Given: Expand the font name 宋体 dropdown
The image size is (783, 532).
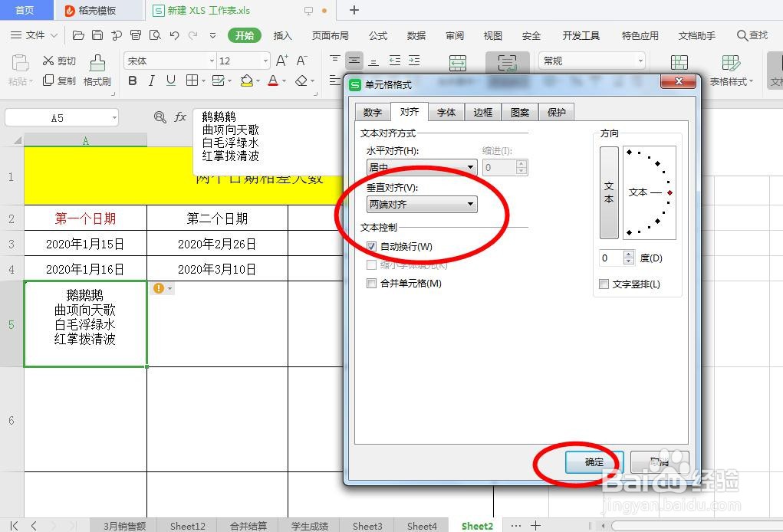Looking at the screenshot, I should [212, 61].
